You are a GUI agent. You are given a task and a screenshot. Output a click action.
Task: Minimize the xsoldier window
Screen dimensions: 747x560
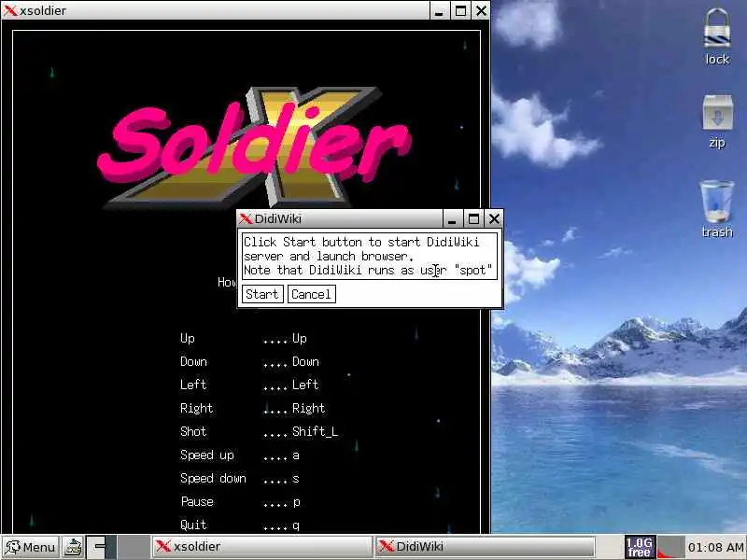(439, 10)
